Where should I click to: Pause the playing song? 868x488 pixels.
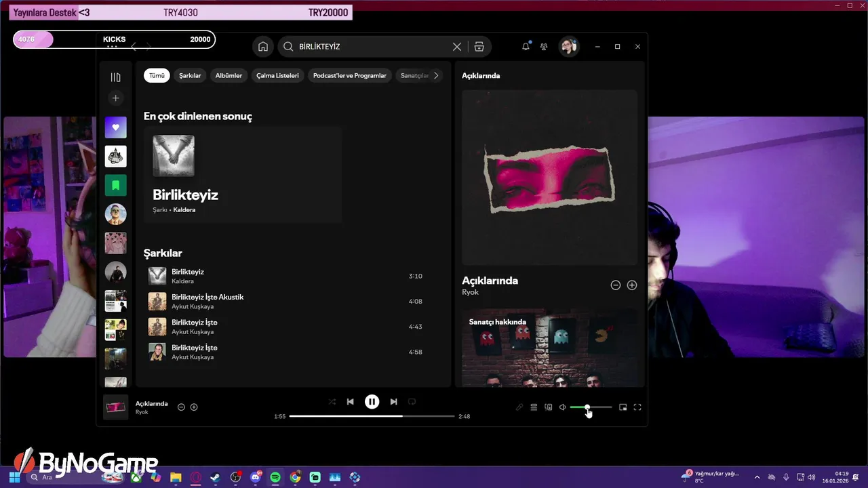(372, 402)
